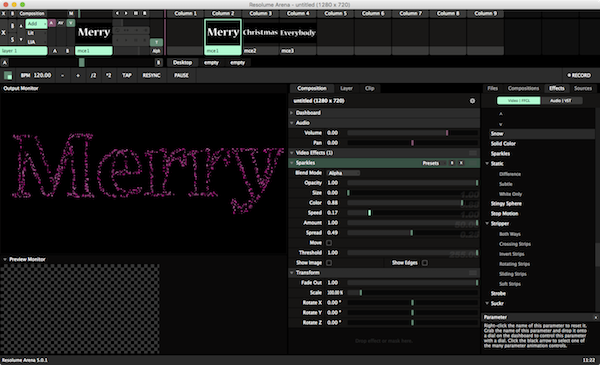This screenshot has width=600, height=365.
Task: Remove the Sparkles effect with its X icon
Action: point(461,163)
